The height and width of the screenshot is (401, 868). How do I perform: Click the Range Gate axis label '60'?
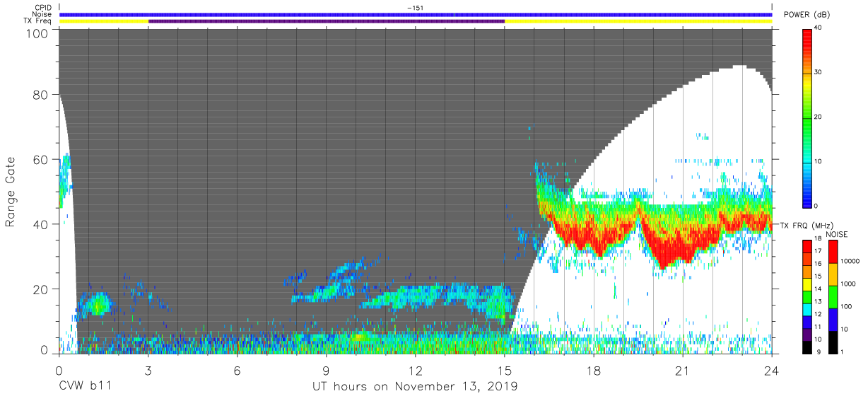click(40, 159)
